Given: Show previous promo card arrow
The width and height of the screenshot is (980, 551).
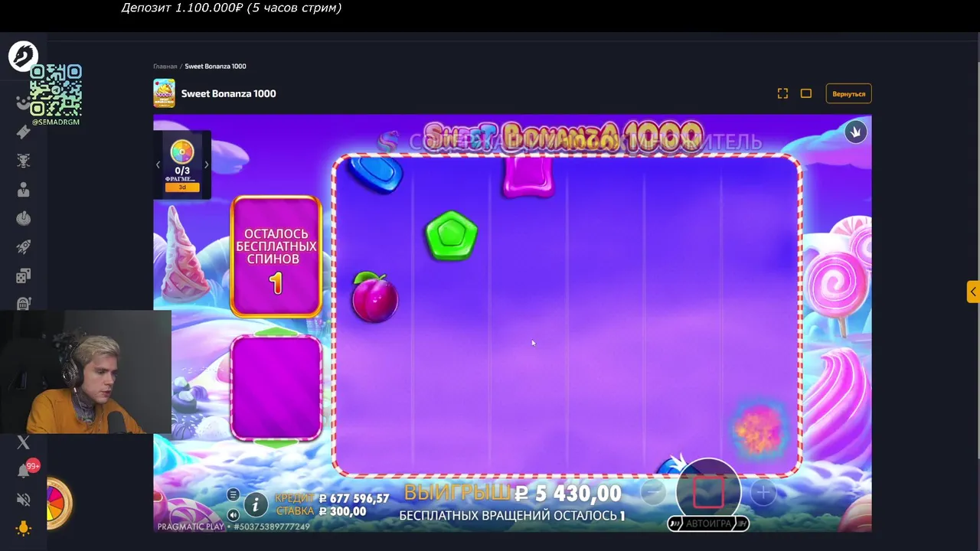Looking at the screenshot, I should (158, 165).
